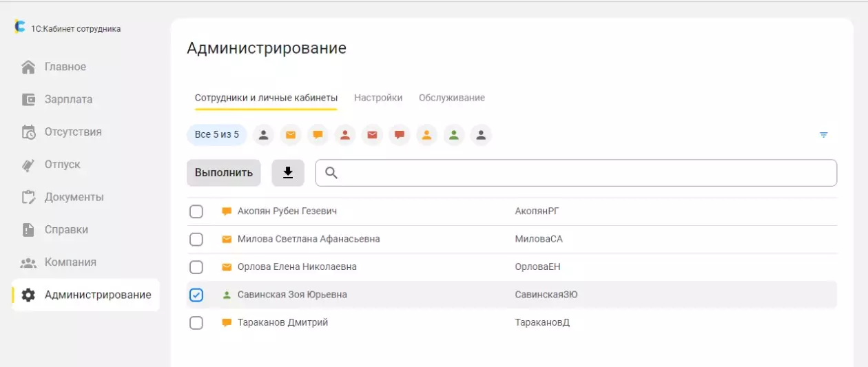Click the Администрирование gear icon
Image resolution: width=868 pixels, height=367 pixels.
(28, 295)
